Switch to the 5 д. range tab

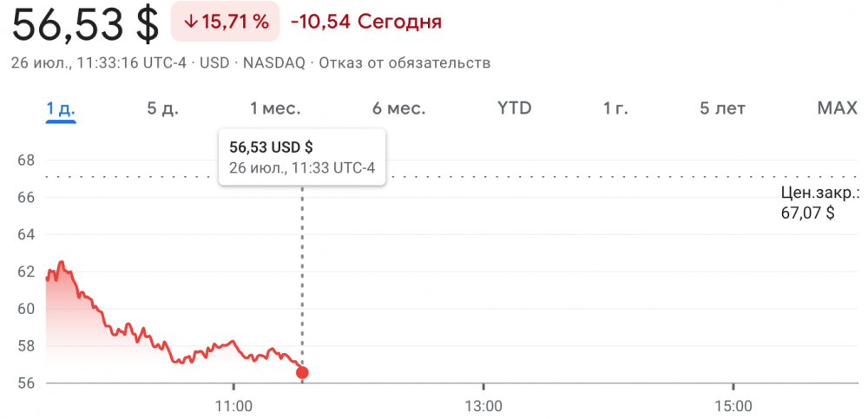point(163,108)
